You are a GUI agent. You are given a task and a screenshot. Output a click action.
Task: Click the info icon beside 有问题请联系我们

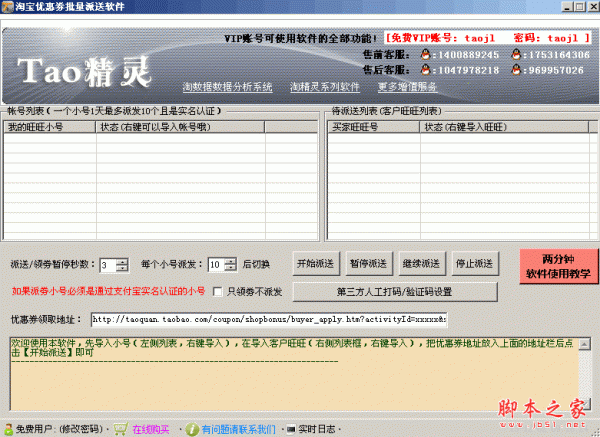point(192,429)
